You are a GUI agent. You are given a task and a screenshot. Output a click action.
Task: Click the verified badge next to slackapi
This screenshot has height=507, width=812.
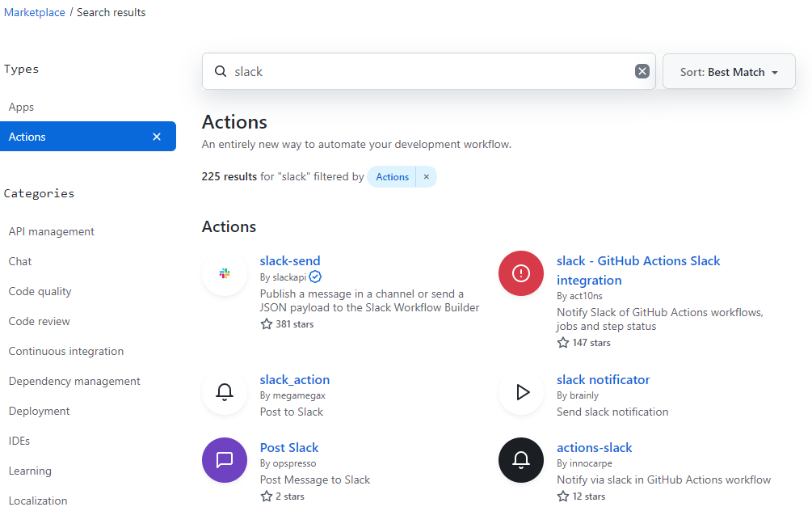[315, 277]
